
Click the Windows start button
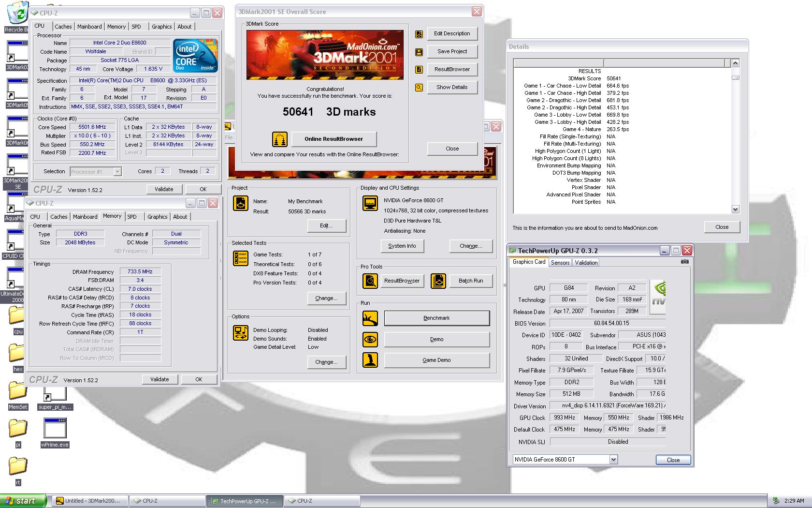tap(23, 501)
